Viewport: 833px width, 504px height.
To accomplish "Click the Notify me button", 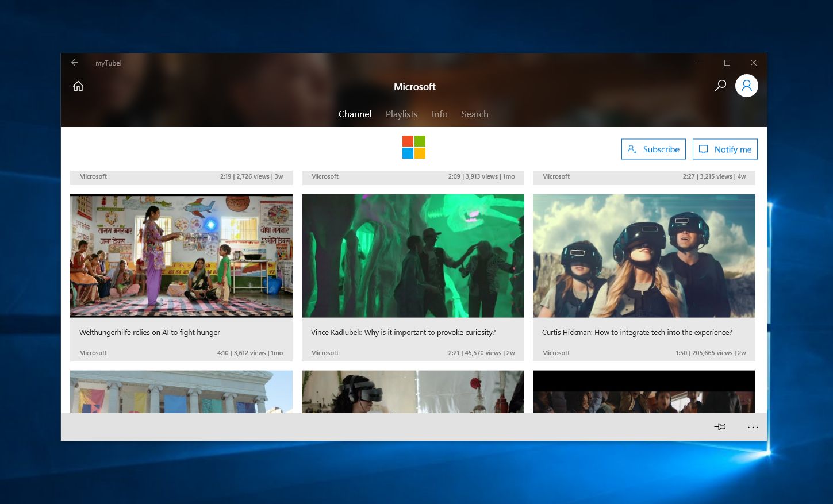I will tap(725, 149).
